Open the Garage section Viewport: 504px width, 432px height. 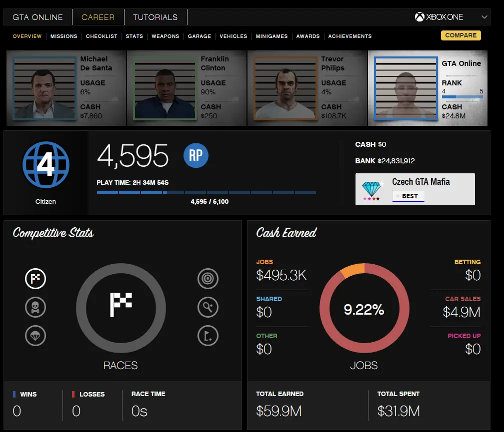coord(199,36)
